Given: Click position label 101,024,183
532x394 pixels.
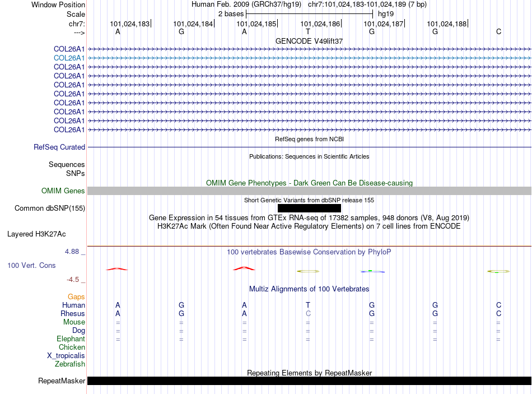Looking at the screenshot, I should tap(129, 24).
